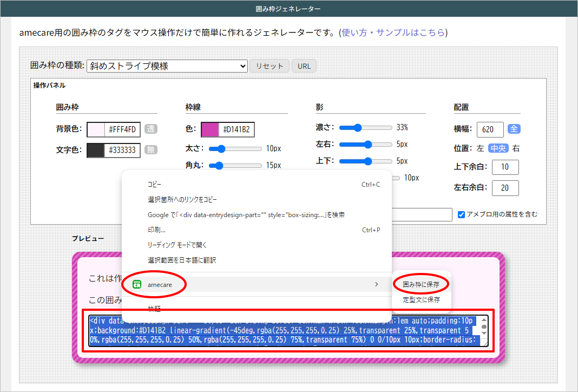This screenshot has height=392, width=578.
Task: Click the 横幅 input field
Action: click(490, 129)
